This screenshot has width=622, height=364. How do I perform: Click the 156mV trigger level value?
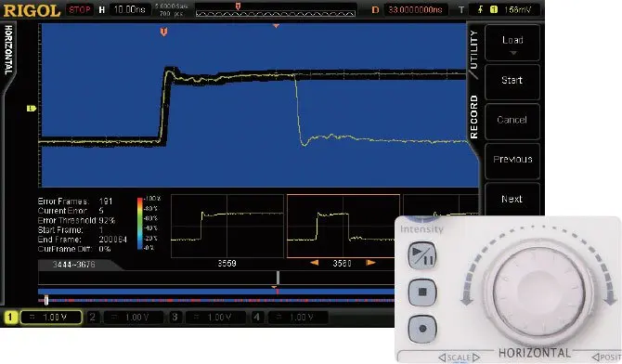(x=517, y=9)
